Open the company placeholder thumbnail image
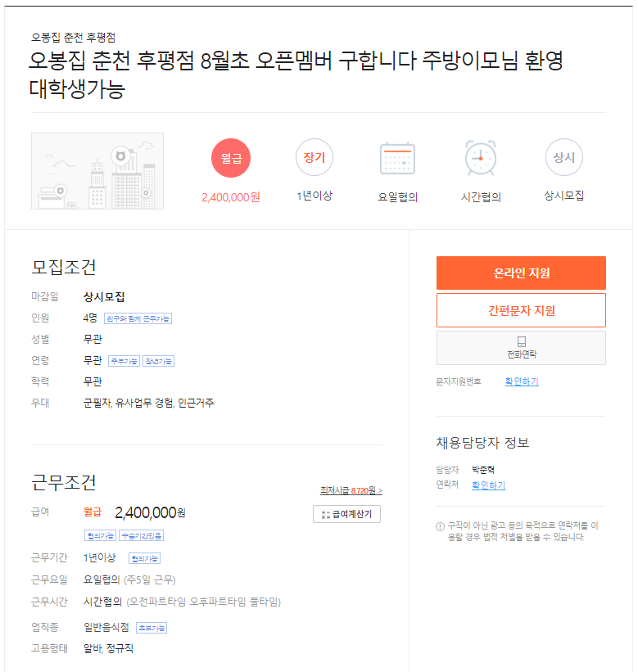Image resolution: width=638 pixels, height=672 pixels. pos(97,171)
